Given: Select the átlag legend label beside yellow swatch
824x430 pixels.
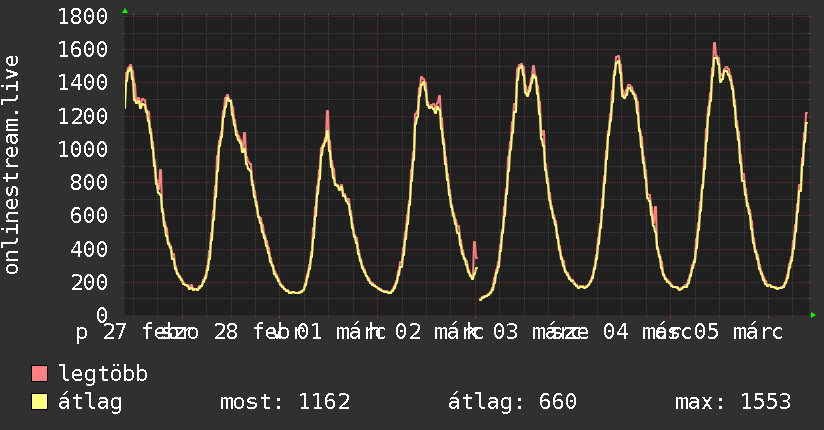Looking at the screenshot, I should [90, 402].
